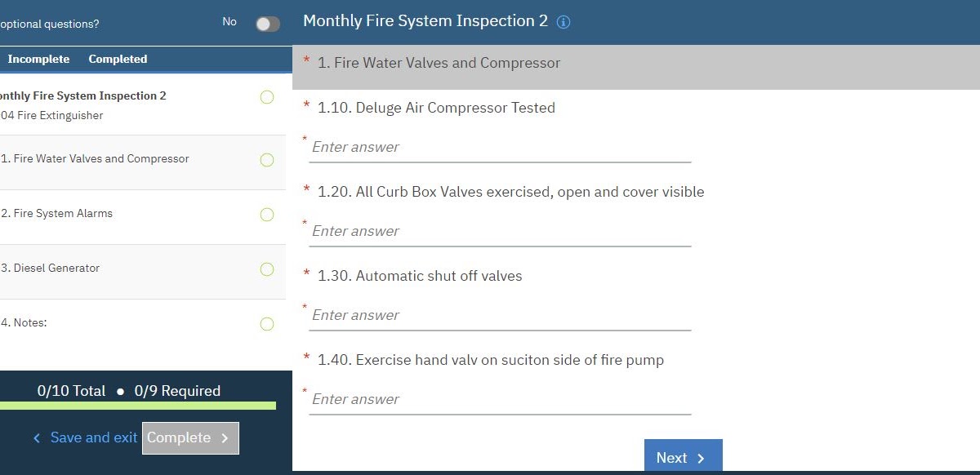Click the Save and exit link

click(x=85, y=438)
